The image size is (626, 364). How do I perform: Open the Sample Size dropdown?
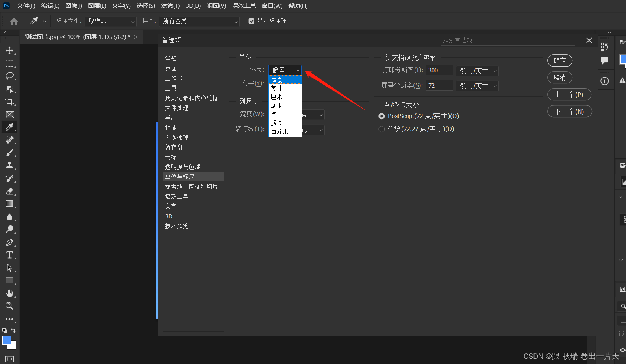pos(111,21)
